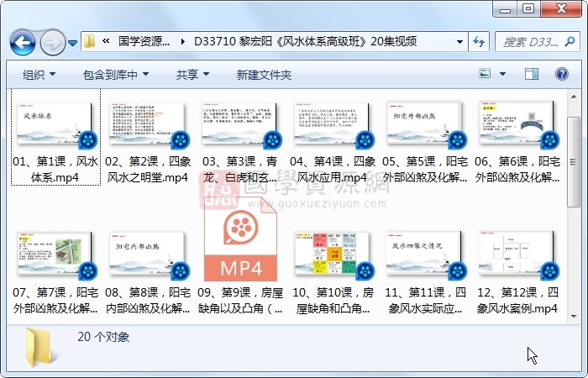
Task: Click the scrollbar down arrow
Action: click(x=574, y=316)
